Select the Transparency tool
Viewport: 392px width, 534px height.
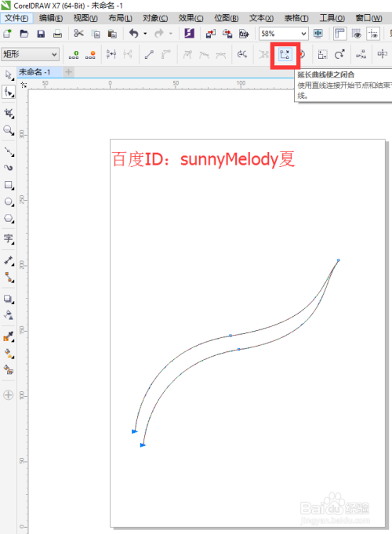pyautogui.click(x=9, y=315)
